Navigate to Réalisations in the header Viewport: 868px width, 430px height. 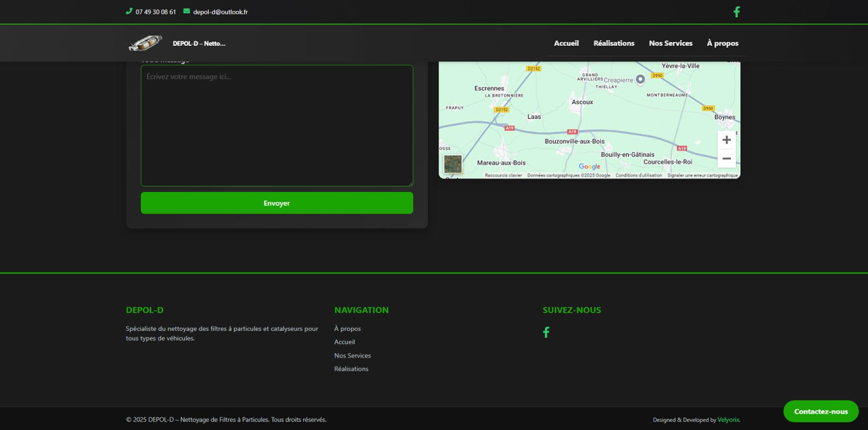tap(614, 43)
